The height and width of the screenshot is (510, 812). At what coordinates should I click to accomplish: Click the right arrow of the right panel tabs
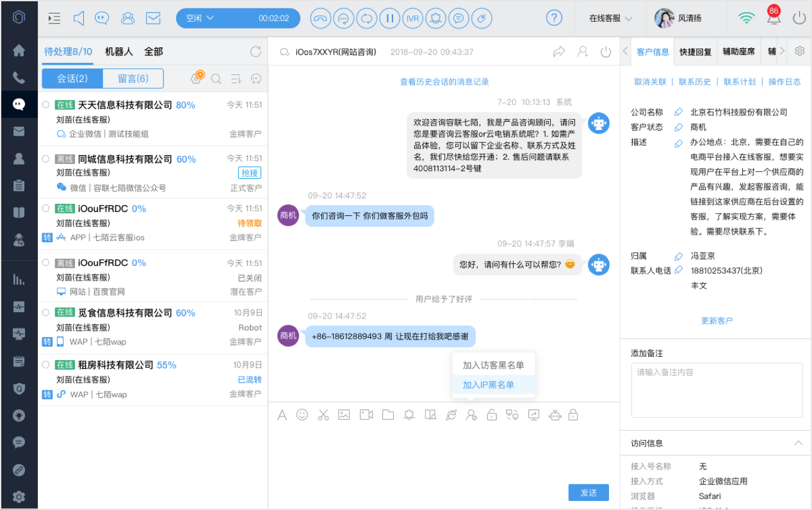(x=783, y=51)
